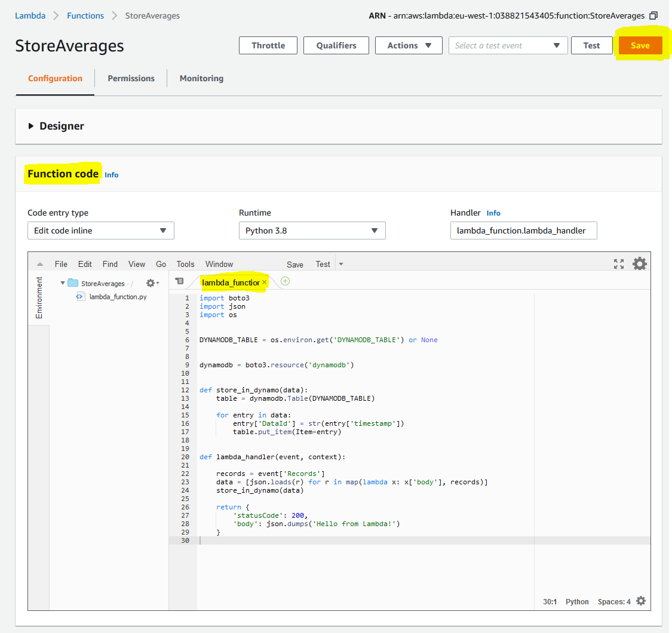Screen dimensions: 672x633
Task: Expand the Designer section
Action: 31,126
